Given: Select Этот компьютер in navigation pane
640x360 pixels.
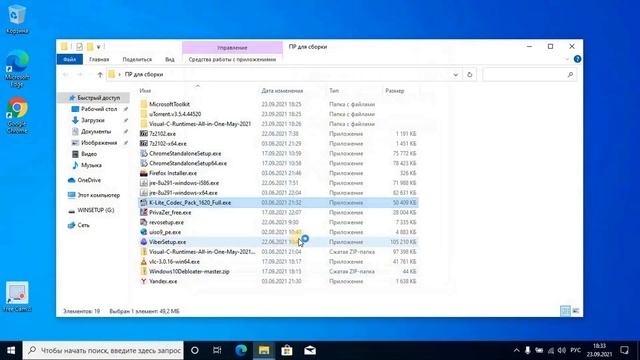Looking at the screenshot, I should click(x=98, y=195).
